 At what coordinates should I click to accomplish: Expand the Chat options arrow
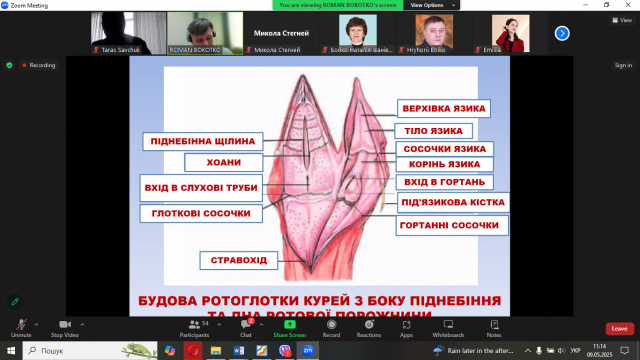(261, 325)
